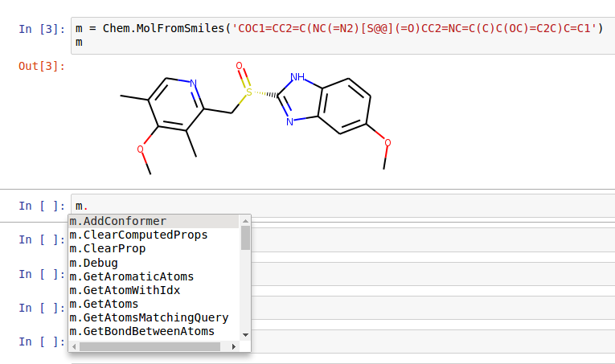Click the autocomplete scroll down arrow
615x364 pixels.
click(245, 335)
